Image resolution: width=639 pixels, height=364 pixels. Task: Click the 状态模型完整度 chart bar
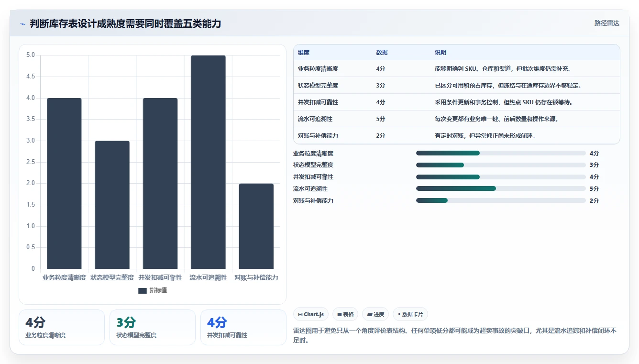[x=112, y=205]
